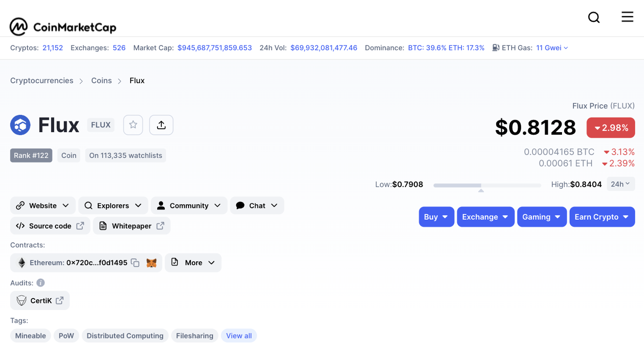Expand the Explorers dropdown
The height and width of the screenshot is (353, 644).
point(113,205)
